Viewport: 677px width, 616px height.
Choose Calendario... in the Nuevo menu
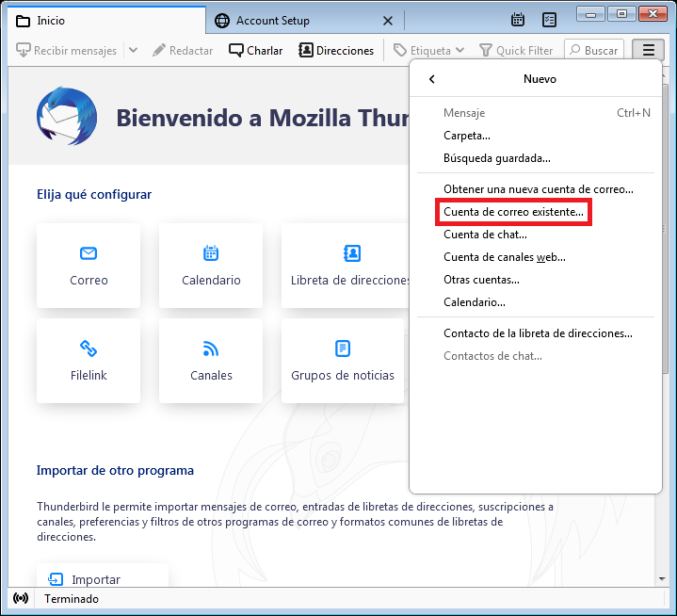pos(536,302)
